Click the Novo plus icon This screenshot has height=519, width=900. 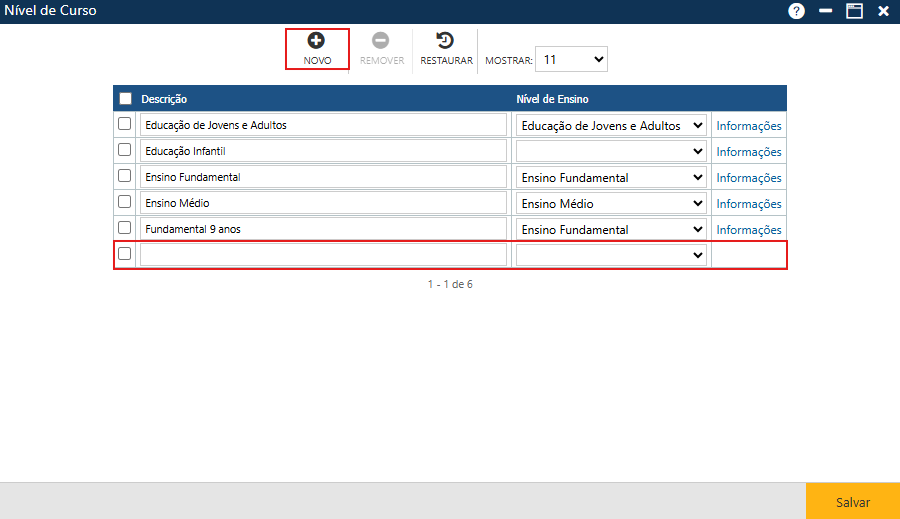[316, 41]
